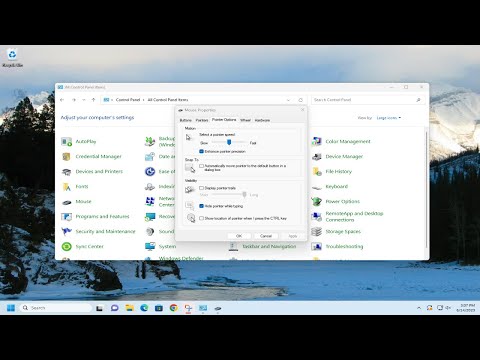Click the taskbar Search box
480x360 pixels.
55,308
